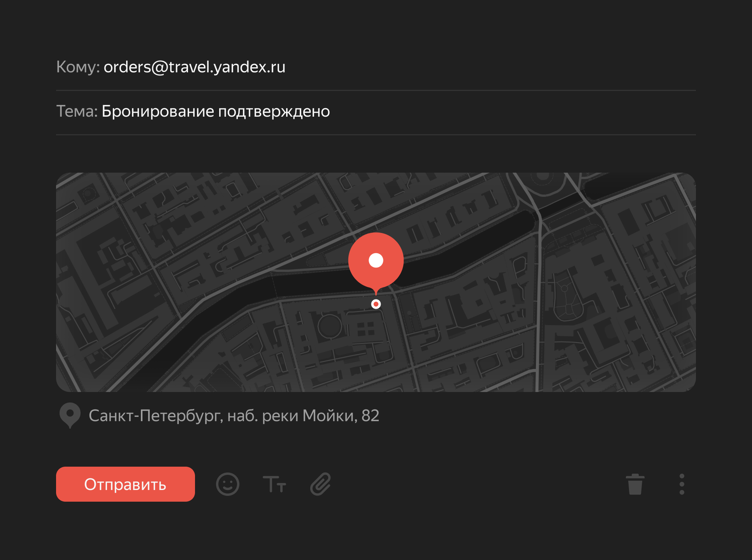Click the red Отправить send button
This screenshot has width=752, height=560.
point(125,484)
